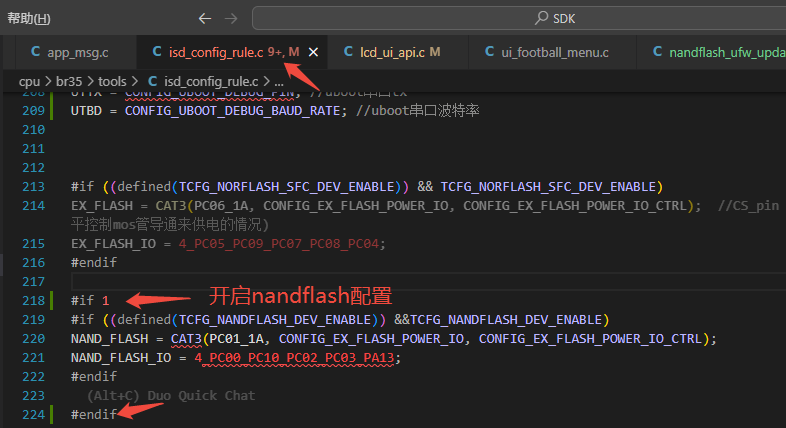Viewport: 786px width, 428px height.
Task: Click CONFIG_UBOOT_DEBUG_BAUD_RATE on line 209
Action: [233, 111]
